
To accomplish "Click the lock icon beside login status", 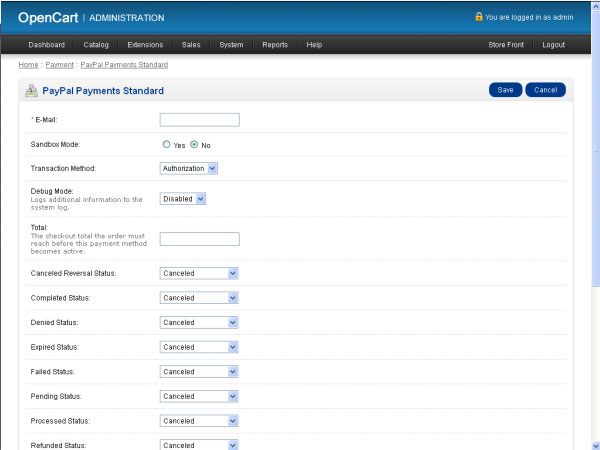I will click(479, 17).
